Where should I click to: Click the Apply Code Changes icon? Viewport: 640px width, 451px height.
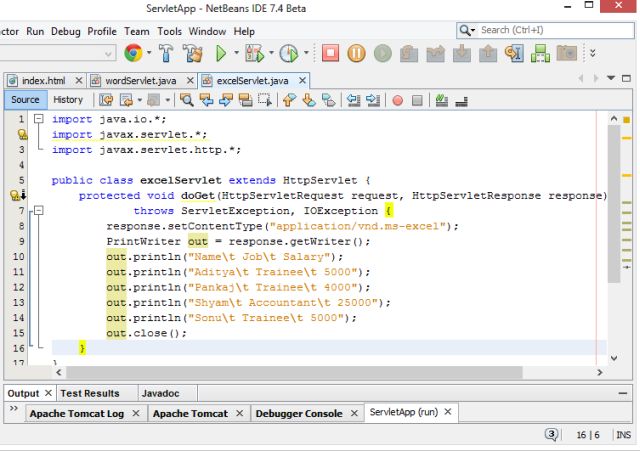[540, 53]
